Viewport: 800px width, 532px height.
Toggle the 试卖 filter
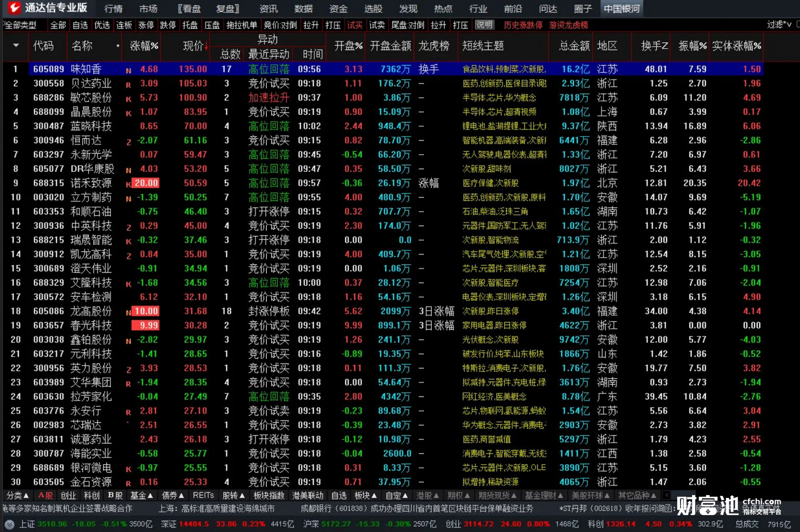[x=377, y=25]
